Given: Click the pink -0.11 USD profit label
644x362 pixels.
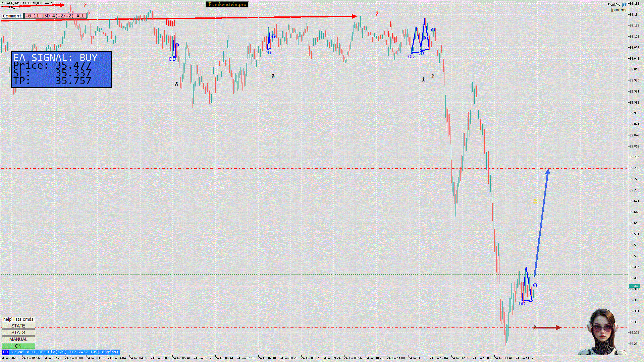Looking at the screenshot, I should [55, 16].
